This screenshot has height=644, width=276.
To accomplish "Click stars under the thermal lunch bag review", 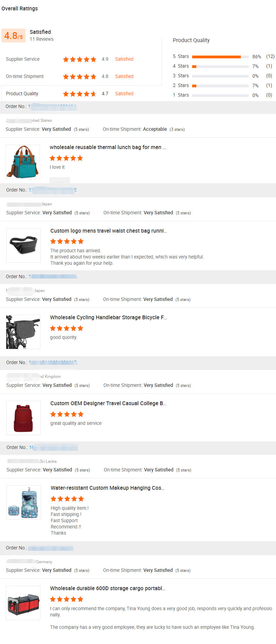I will point(66,158).
